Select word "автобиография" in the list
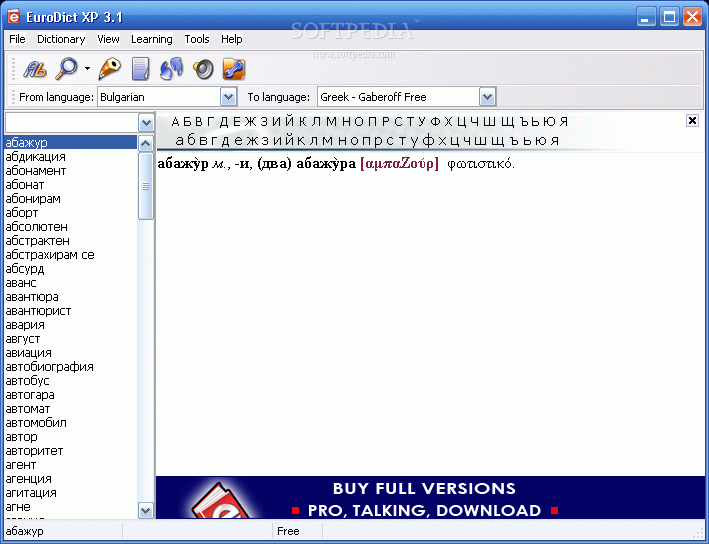Image resolution: width=709 pixels, height=544 pixels. 71,367
